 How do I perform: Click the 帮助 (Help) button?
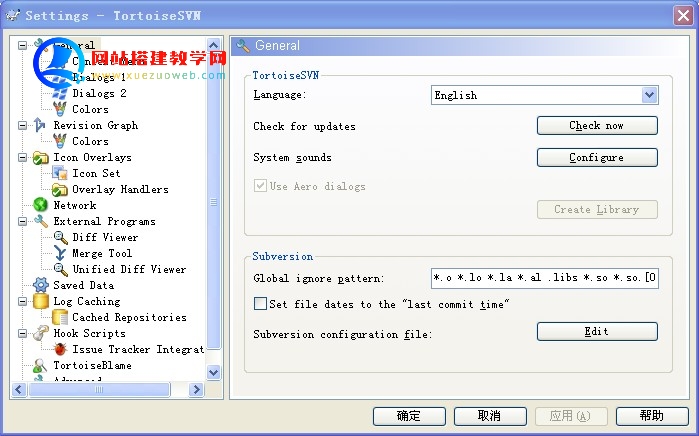click(x=652, y=416)
